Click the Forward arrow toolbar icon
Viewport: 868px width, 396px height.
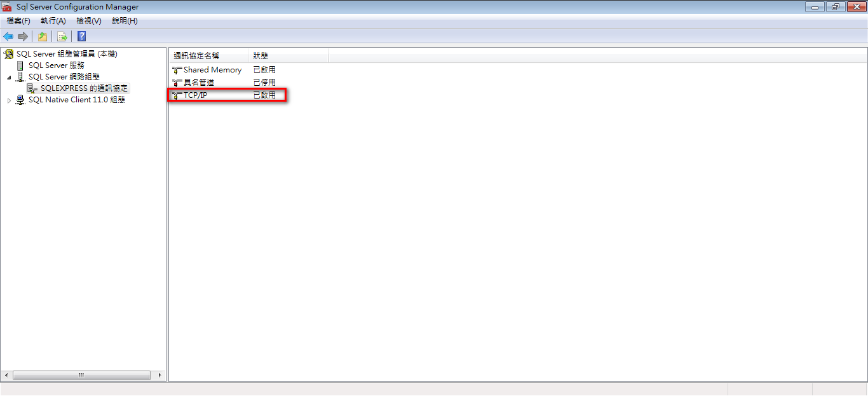pyautogui.click(x=23, y=36)
